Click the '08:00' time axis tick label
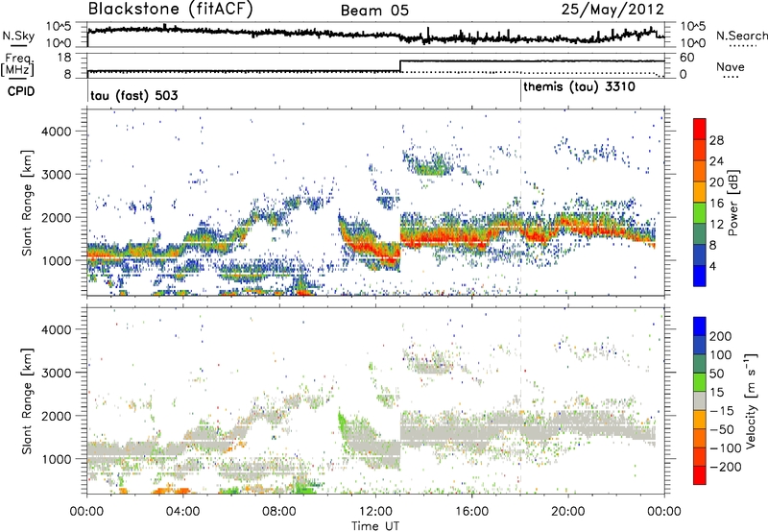This screenshot has height=532, width=768. pyautogui.click(x=278, y=512)
